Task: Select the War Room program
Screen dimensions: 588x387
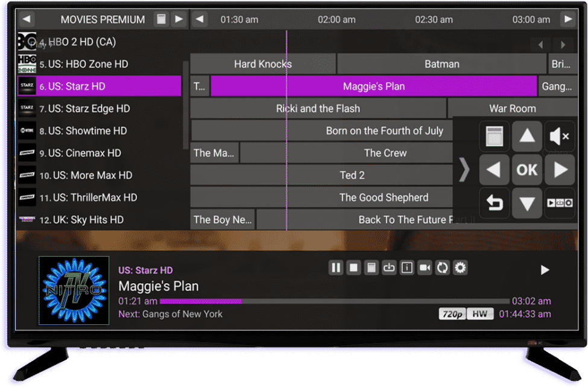Action: pyautogui.click(x=512, y=109)
